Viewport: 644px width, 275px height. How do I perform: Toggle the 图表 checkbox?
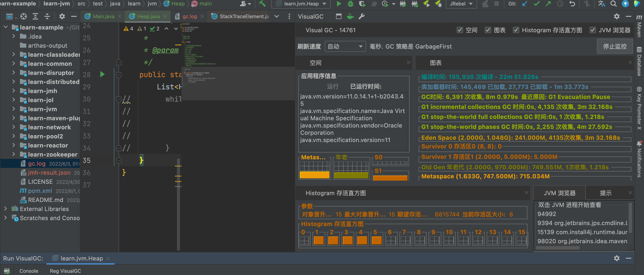[488, 30]
